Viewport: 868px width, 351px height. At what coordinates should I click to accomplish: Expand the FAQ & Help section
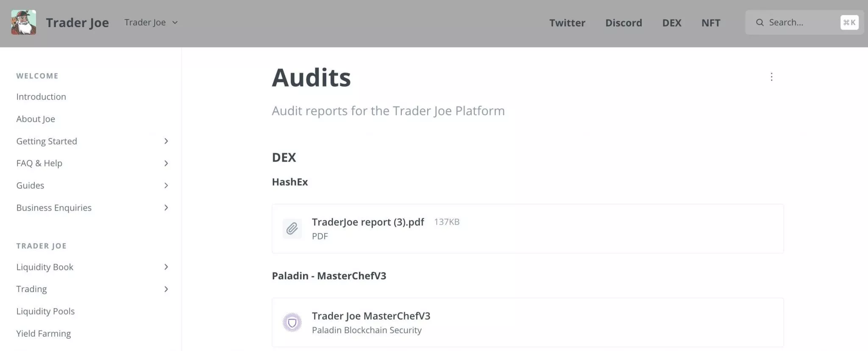click(x=166, y=163)
